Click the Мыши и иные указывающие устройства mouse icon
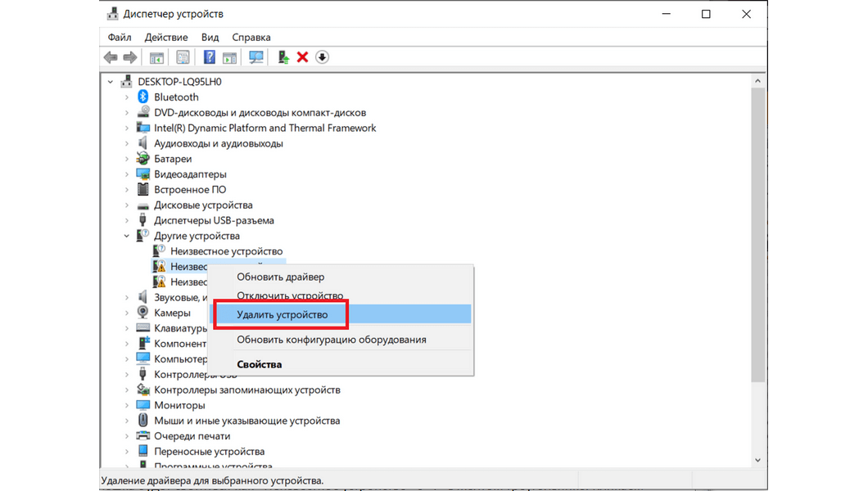 (142, 421)
